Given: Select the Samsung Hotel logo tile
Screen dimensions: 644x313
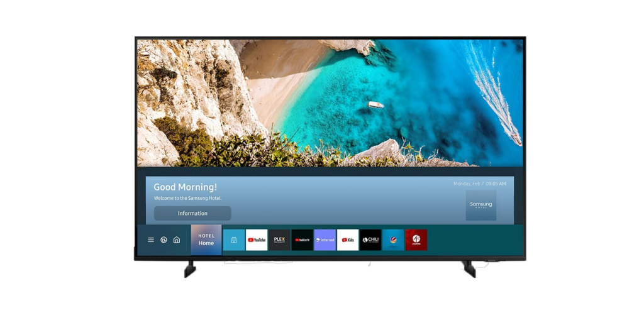Looking at the screenshot, I should click(x=481, y=205).
